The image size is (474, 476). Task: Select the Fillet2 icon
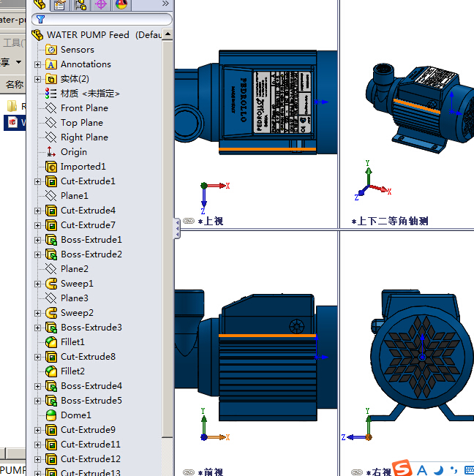(x=50, y=371)
